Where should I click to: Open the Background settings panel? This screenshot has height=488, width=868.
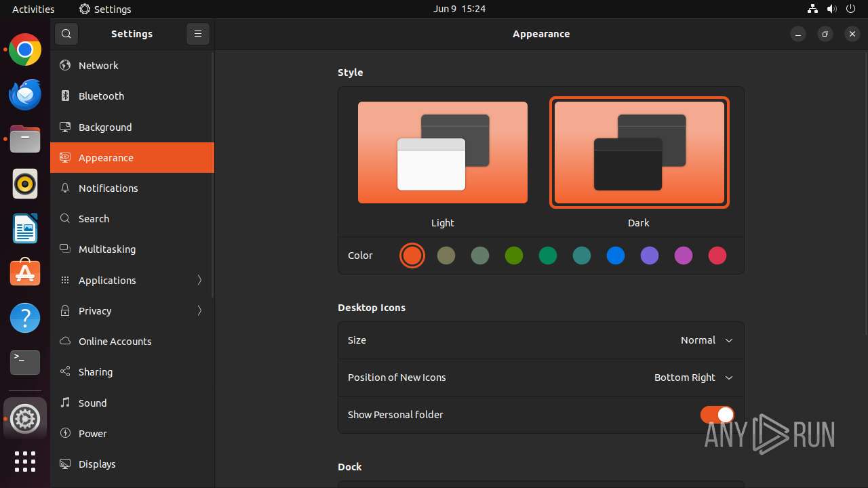(132, 127)
